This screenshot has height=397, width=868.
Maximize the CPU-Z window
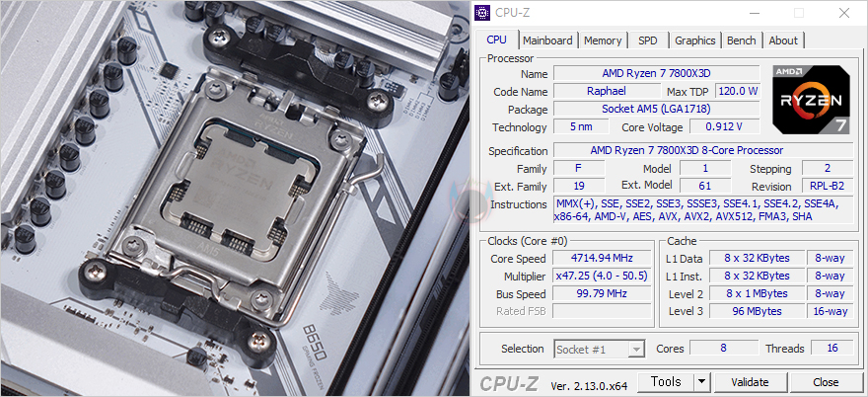point(799,13)
